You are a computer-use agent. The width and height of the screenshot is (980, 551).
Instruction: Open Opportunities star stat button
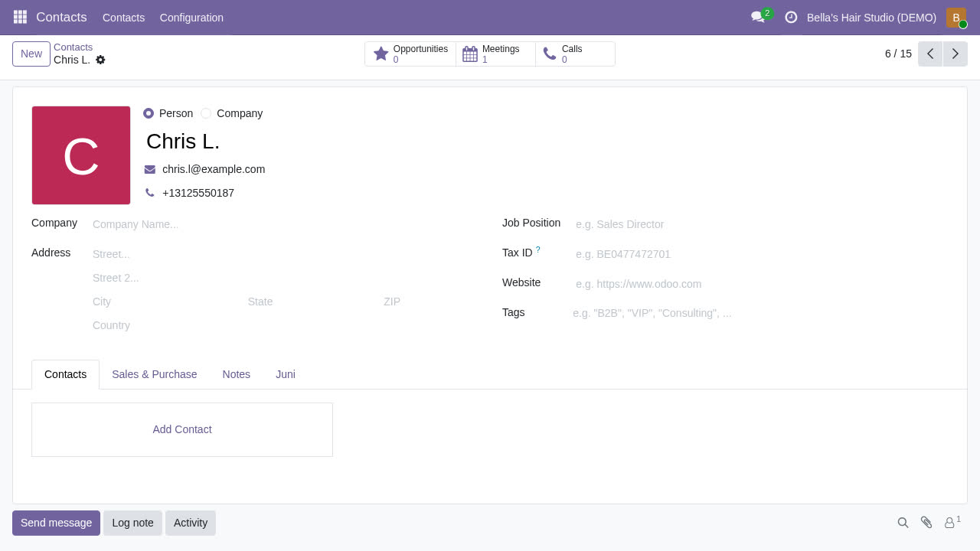410,54
